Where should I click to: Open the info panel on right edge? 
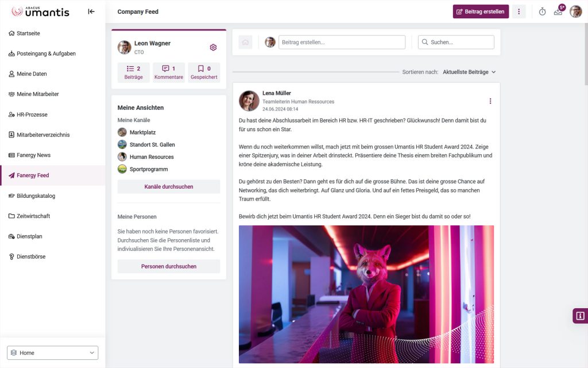pos(580,316)
